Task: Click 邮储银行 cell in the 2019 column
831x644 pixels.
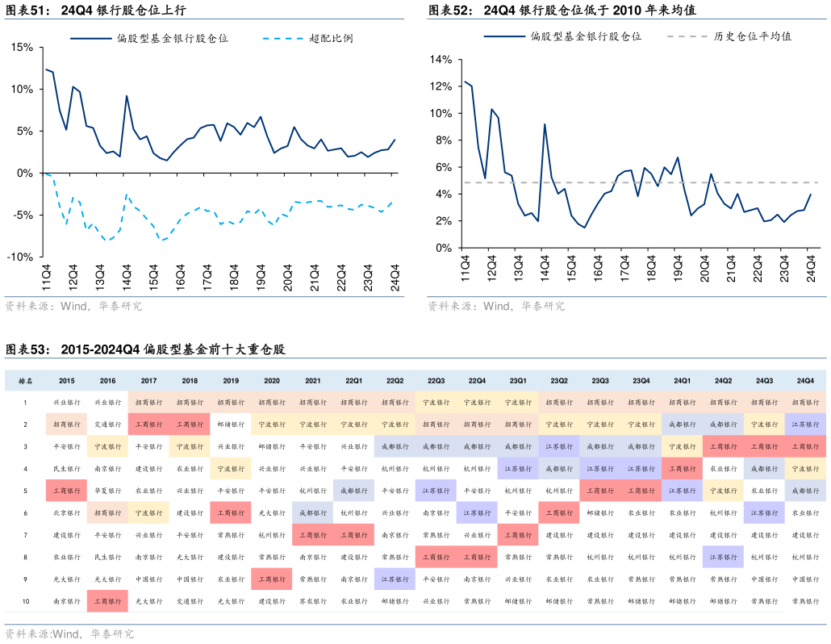Action: tap(231, 424)
